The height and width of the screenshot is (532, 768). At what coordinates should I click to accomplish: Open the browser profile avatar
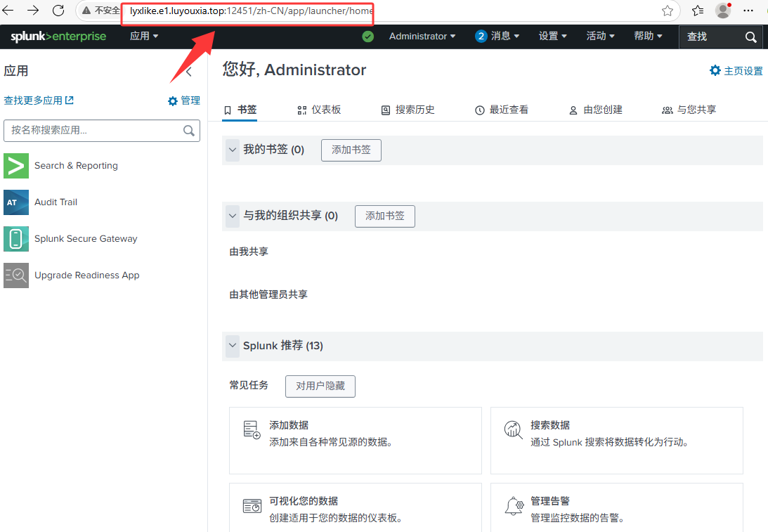pyautogui.click(x=723, y=11)
